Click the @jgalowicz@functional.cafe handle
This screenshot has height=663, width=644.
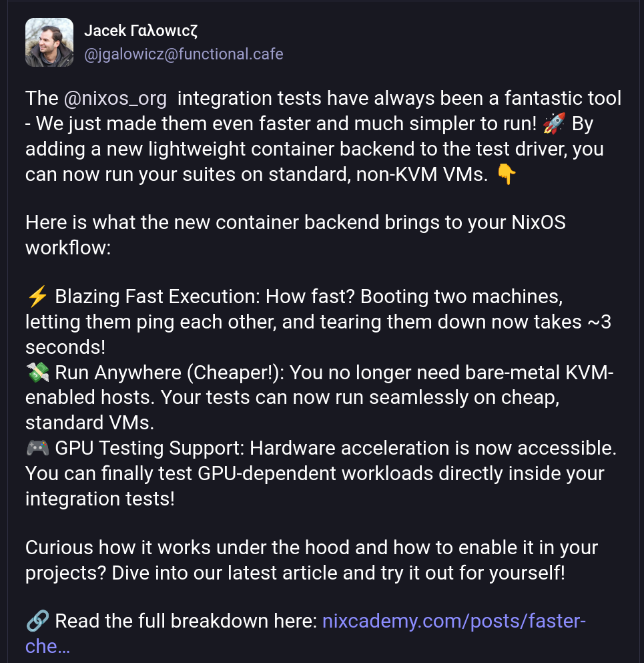coord(184,54)
